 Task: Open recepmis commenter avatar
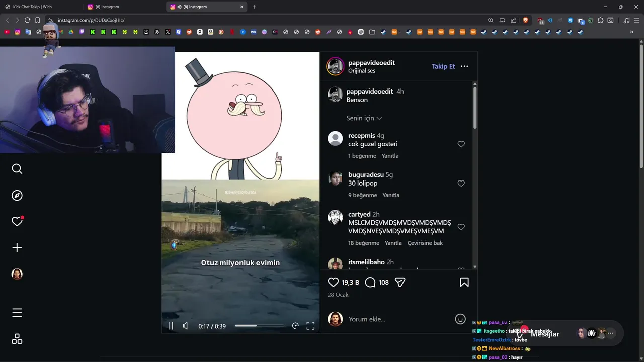[x=335, y=138]
